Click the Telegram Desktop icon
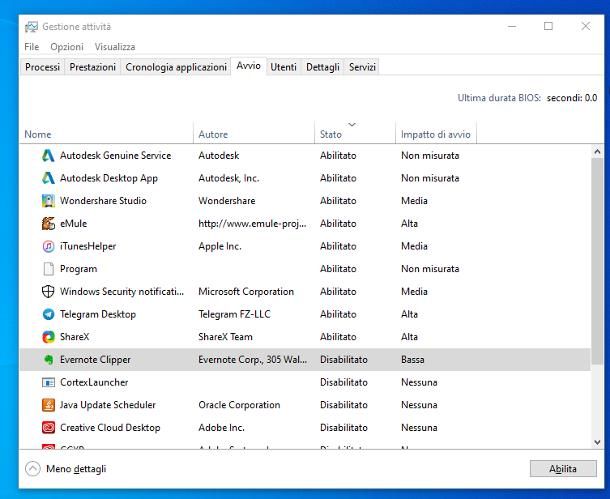 pyautogui.click(x=48, y=314)
